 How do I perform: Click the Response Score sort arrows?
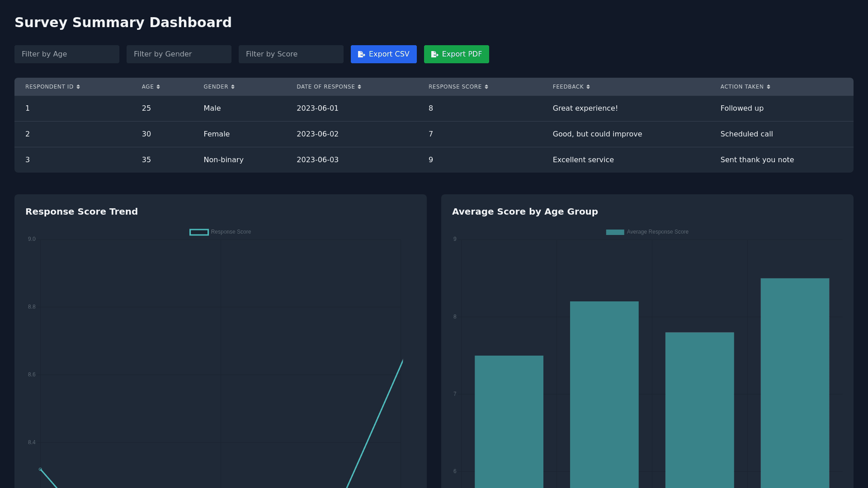486,87
